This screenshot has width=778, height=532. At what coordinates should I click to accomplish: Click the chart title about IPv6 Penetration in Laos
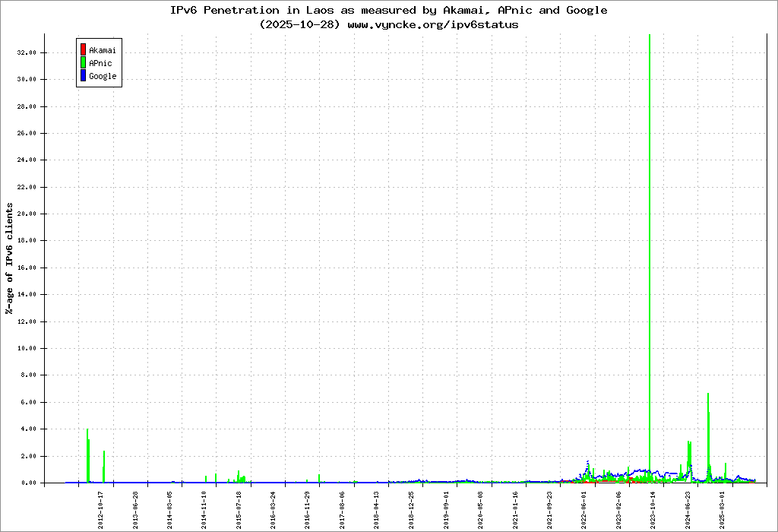point(388,10)
